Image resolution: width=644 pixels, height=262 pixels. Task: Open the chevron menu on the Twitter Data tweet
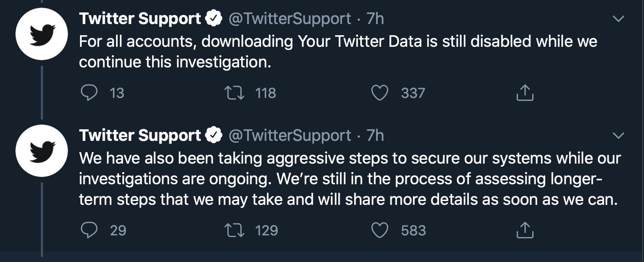click(x=618, y=19)
